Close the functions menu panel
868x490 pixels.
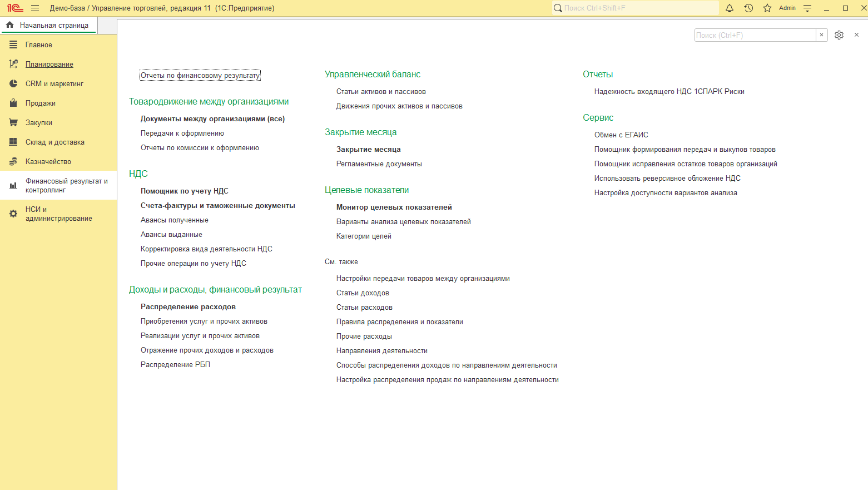point(856,35)
